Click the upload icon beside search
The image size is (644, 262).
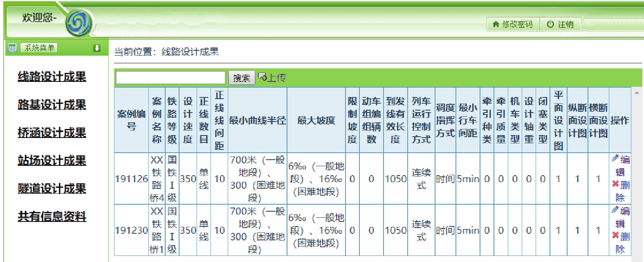tap(262, 77)
